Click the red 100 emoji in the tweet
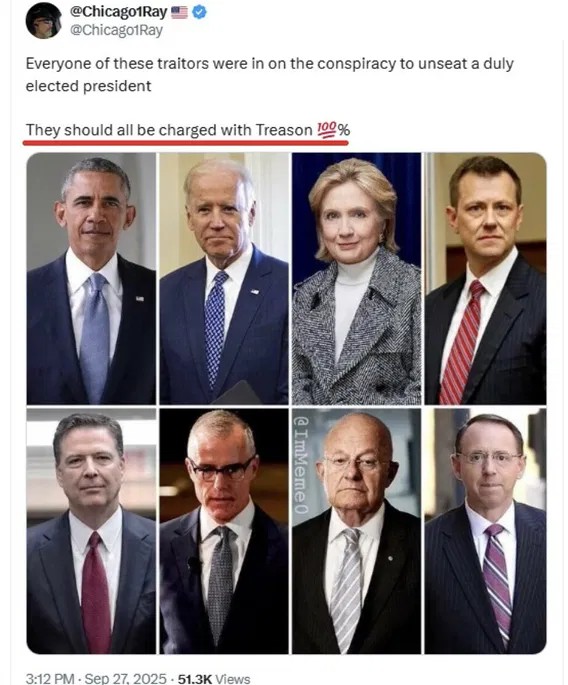The height and width of the screenshot is (685, 568). (x=326, y=130)
